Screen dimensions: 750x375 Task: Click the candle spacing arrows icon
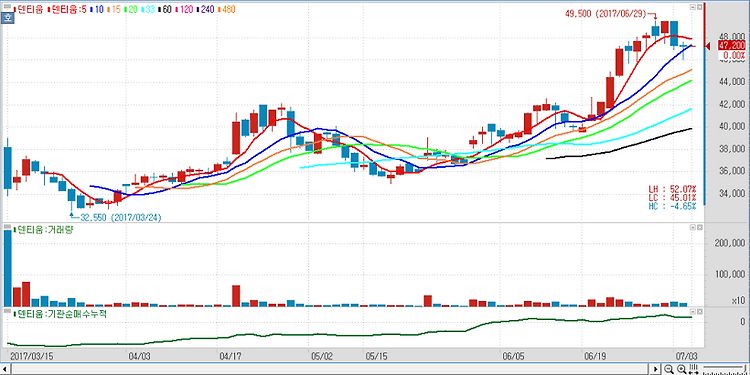tap(693, 369)
